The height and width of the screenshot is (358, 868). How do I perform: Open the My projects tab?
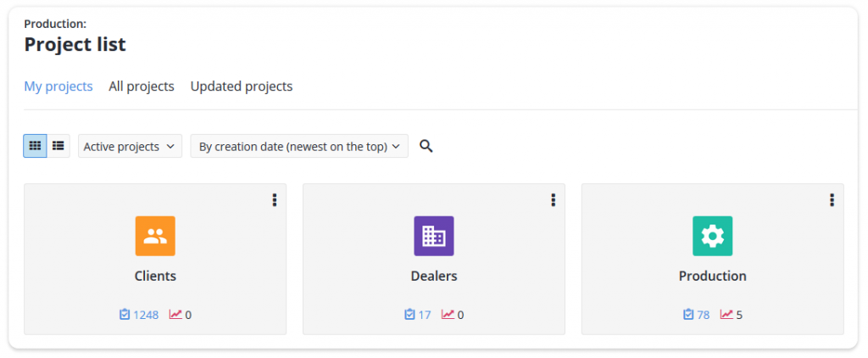tap(58, 87)
